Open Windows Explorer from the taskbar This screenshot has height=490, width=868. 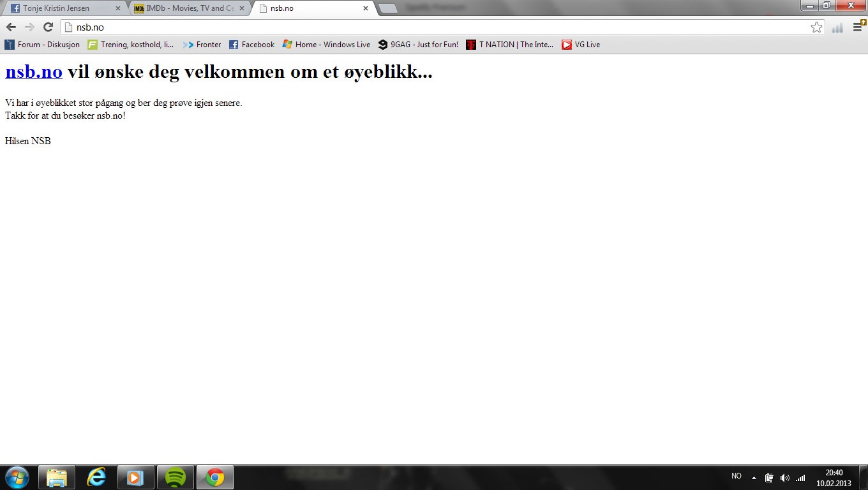coord(57,477)
